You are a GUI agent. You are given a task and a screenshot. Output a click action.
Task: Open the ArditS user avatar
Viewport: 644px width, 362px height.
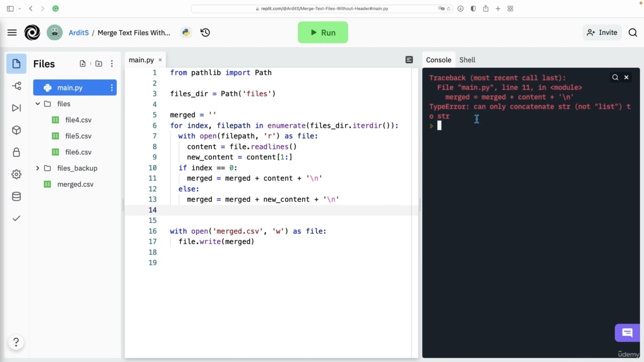click(55, 33)
